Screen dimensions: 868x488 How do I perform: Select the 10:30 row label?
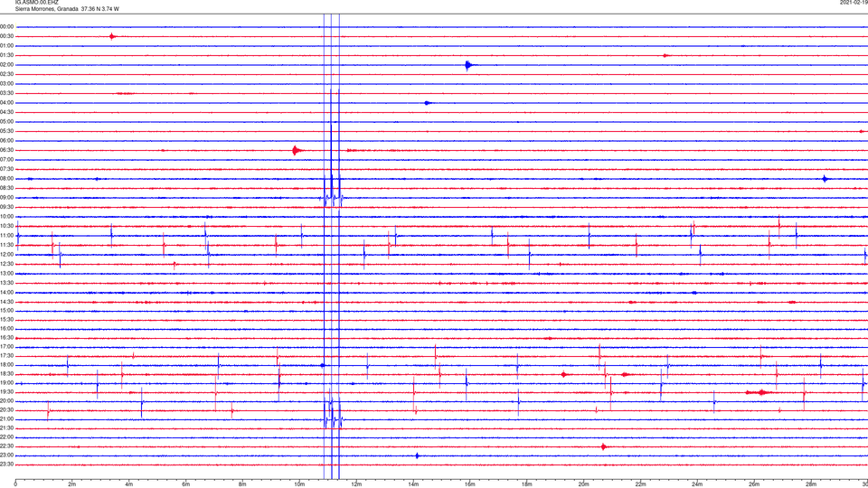6,226
